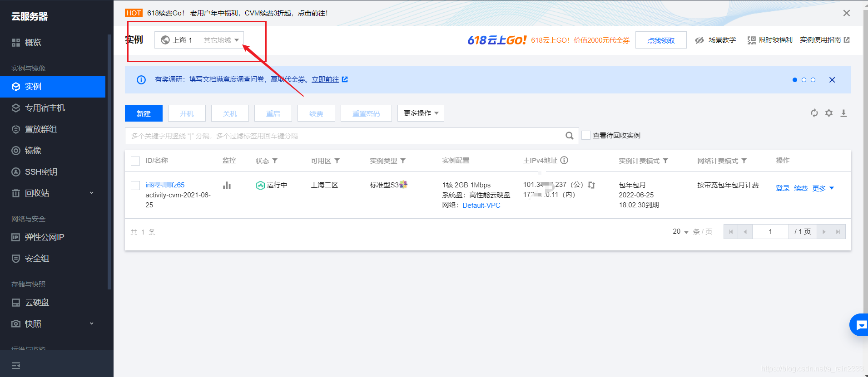
Task: Open the instance ID link ending fz65
Action: click(x=165, y=185)
